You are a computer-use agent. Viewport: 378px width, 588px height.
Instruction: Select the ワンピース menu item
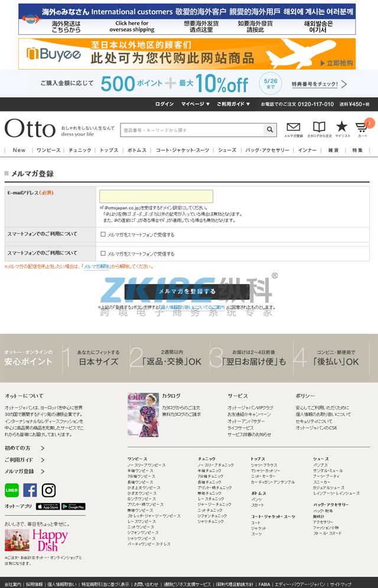click(x=48, y=150)
